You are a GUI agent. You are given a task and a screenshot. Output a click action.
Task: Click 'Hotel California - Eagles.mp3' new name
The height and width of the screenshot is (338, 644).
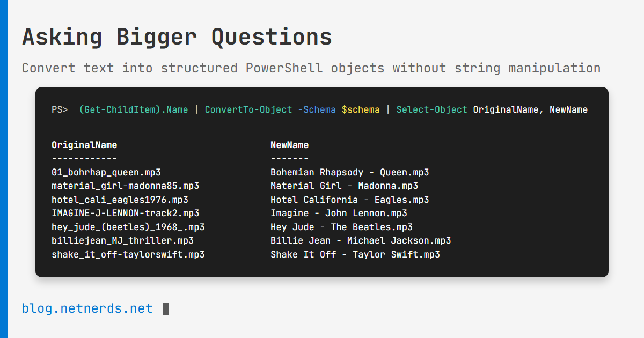pyautogui.click(x=350, y=200)
